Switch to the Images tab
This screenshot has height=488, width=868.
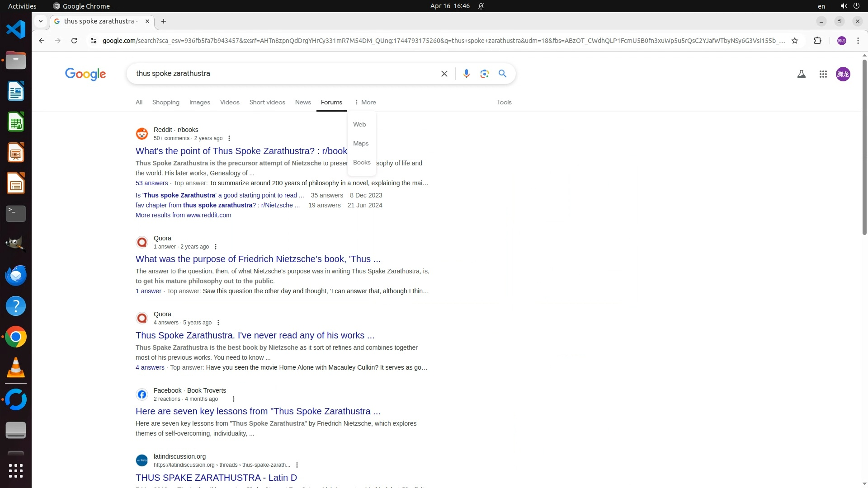tap(199, 102)
